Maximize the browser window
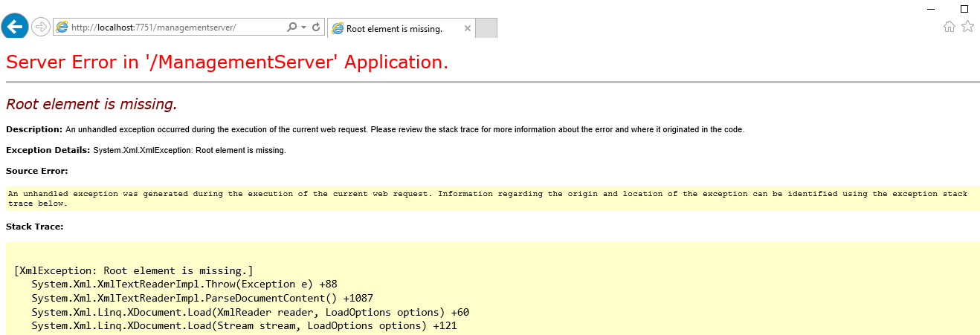This screenshot has height=335, width=980. 964,9
